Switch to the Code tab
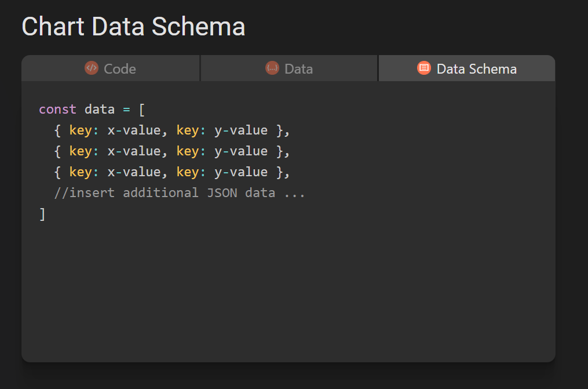Viewport: 588px width, 389px height. [x=110, y=68]
